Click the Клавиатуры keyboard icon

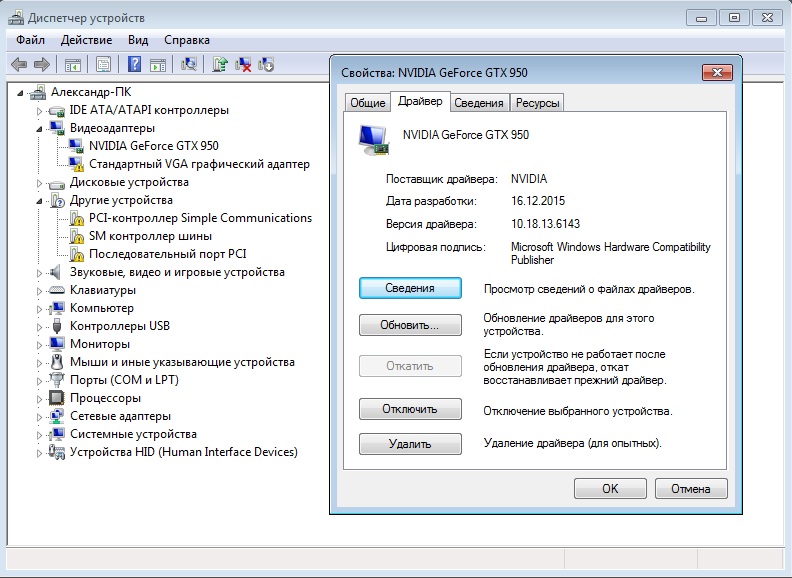(57, 291)
